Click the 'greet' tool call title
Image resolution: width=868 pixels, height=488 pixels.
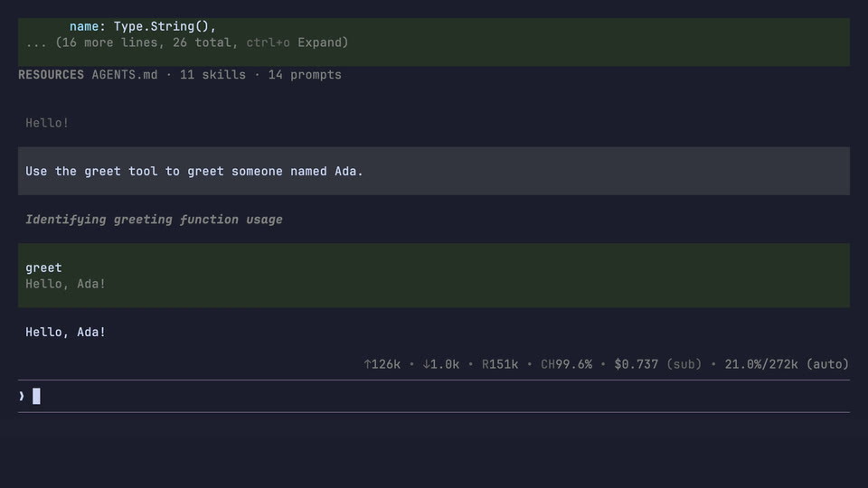pos(43,267)
